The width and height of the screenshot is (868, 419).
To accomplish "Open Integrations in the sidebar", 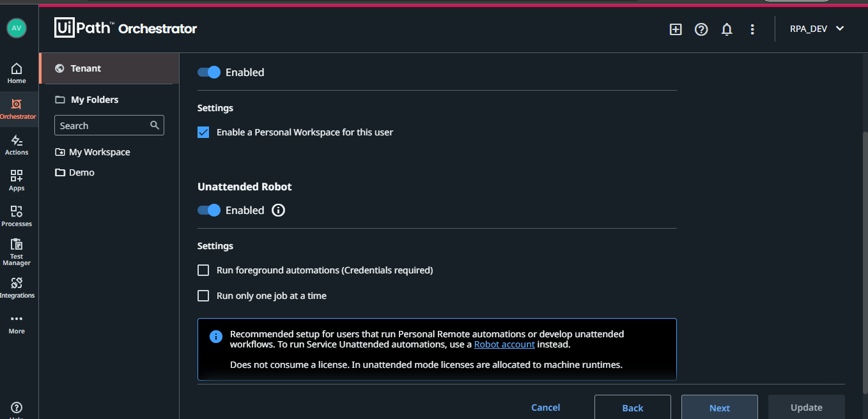I will [x=17, y=288].
